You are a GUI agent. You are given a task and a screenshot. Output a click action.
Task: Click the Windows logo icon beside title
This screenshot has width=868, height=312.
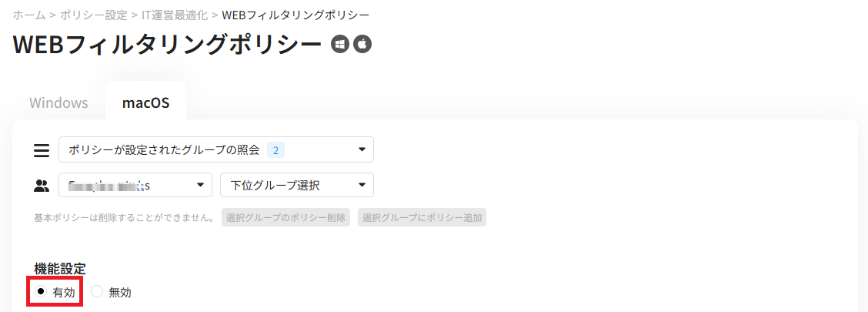[x=340, y=45]
